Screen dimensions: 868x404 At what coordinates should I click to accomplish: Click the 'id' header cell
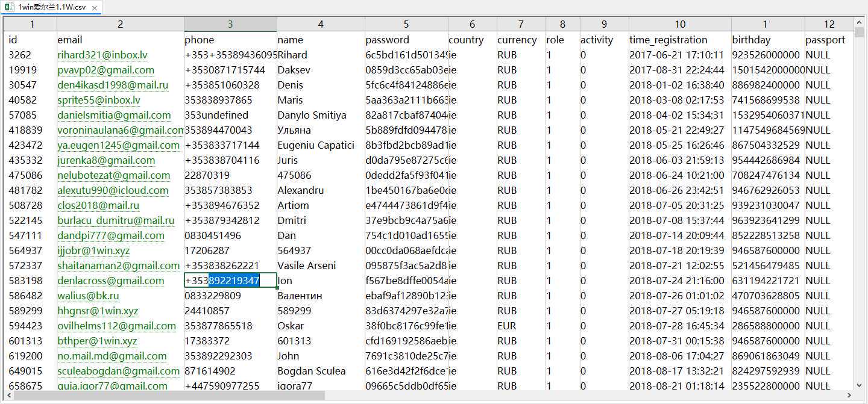[31, 40]
